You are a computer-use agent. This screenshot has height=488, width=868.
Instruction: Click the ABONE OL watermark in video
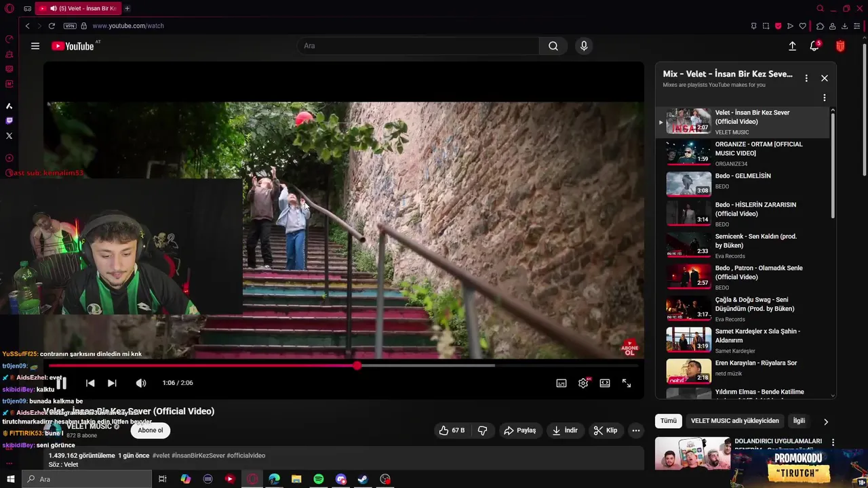click(x=629, y=348)
